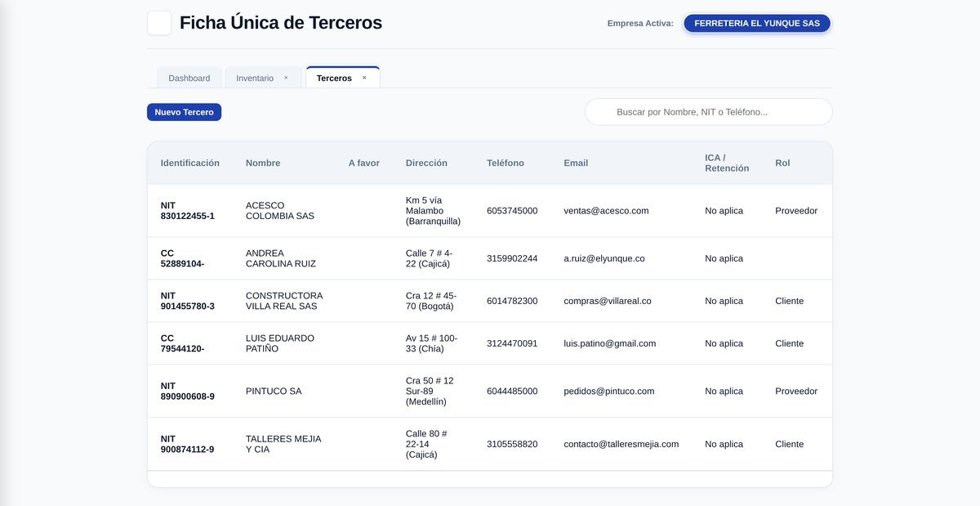Open ACESCO COLOMBIA SAS name cell
This screenshot has width=980, height=506.
point(280,211)
